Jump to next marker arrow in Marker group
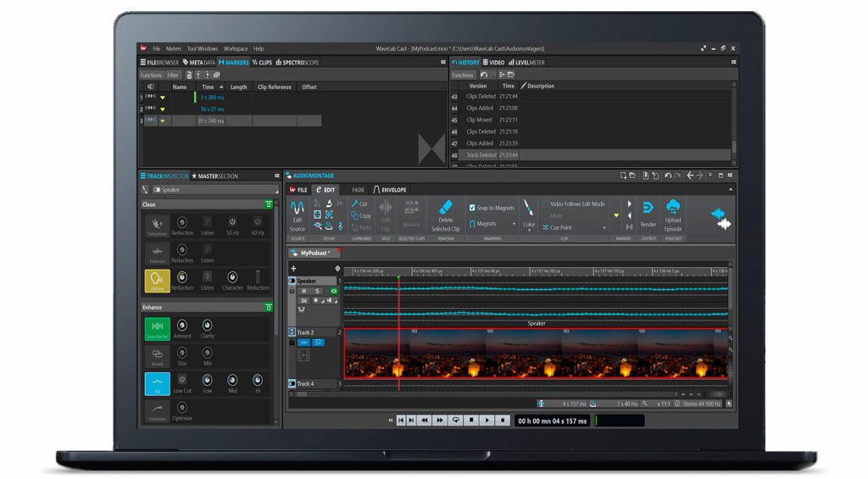Viewport: 868px width, 479px height. pyautogui.click(x=630, y=203)
